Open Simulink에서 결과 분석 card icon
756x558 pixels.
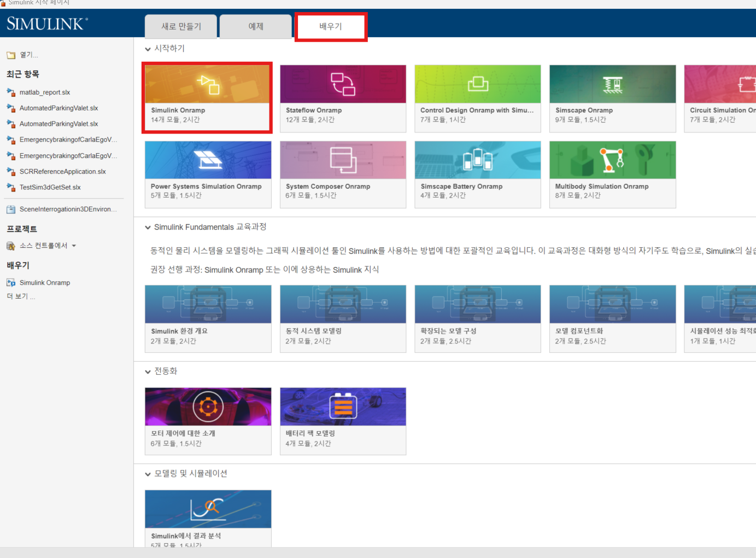(x=208, y=509)
